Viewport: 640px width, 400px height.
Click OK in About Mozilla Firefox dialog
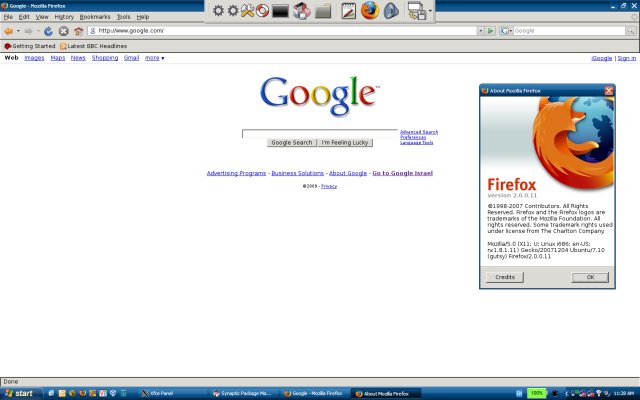point(590,277)
